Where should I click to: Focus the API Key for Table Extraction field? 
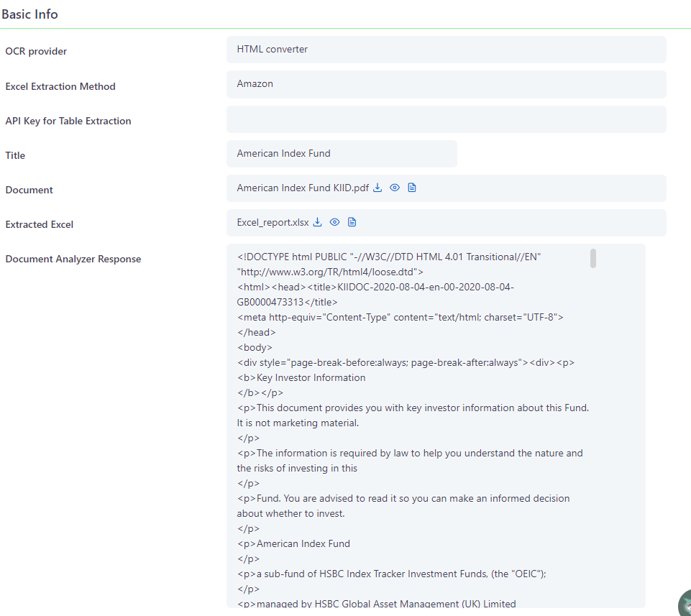[x=446, y=119]
